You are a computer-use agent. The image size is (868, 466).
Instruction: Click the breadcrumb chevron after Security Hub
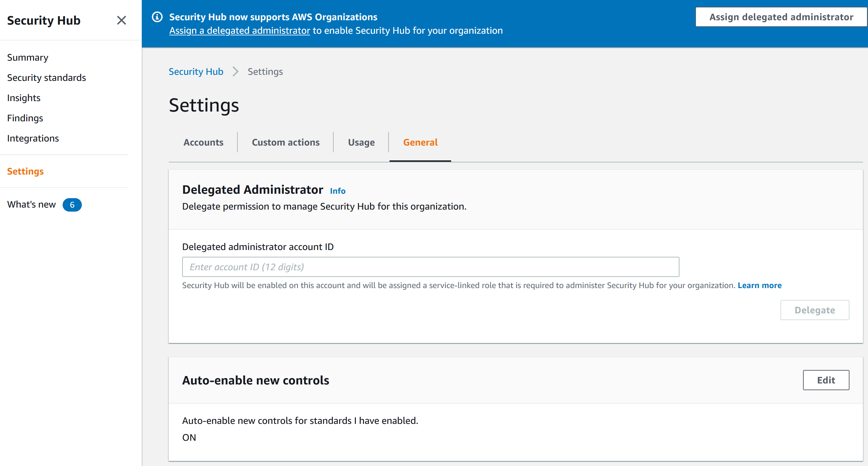coord(235,71)
